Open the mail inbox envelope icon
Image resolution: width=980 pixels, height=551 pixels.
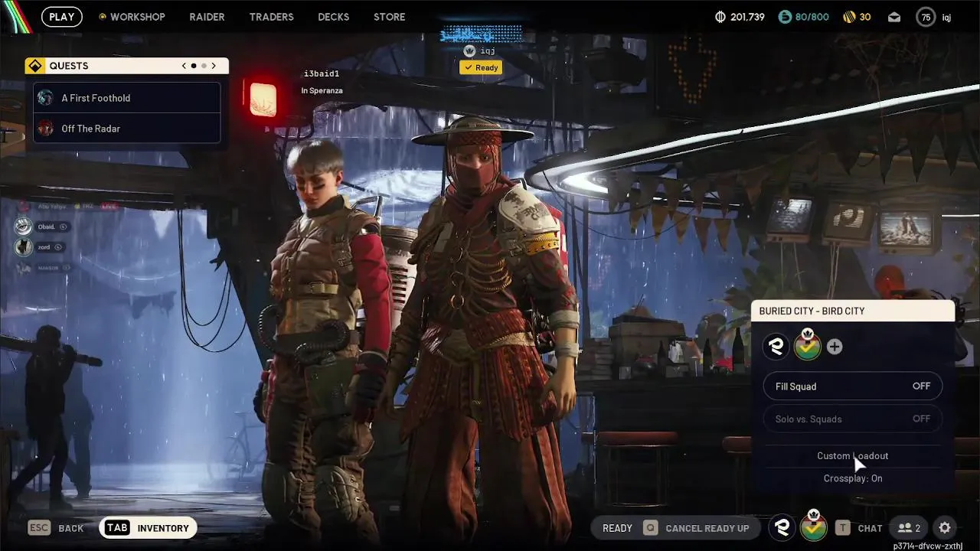coord(894,17)
